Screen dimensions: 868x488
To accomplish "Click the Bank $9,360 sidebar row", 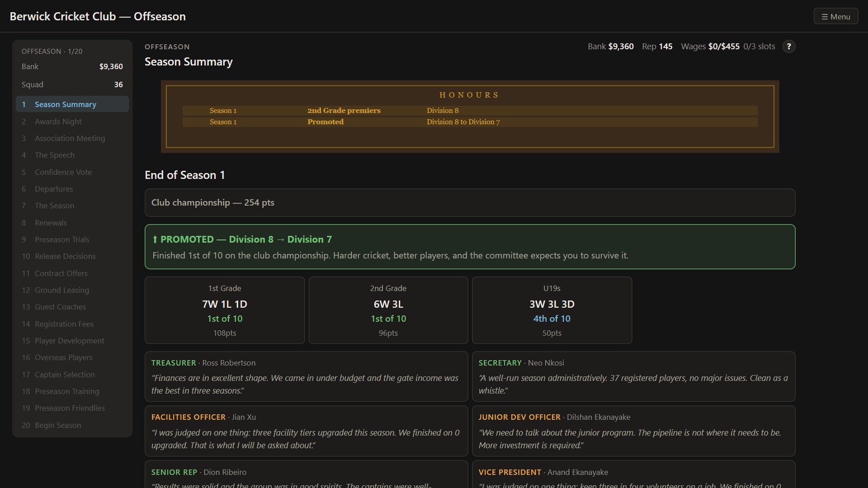I will (x=72, y=66).
